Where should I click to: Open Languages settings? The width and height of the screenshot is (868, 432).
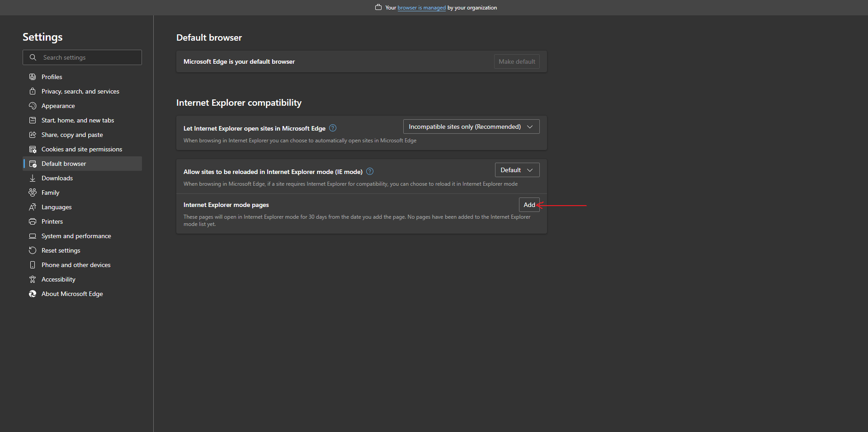pyautogui.click(x=82, y=207)
